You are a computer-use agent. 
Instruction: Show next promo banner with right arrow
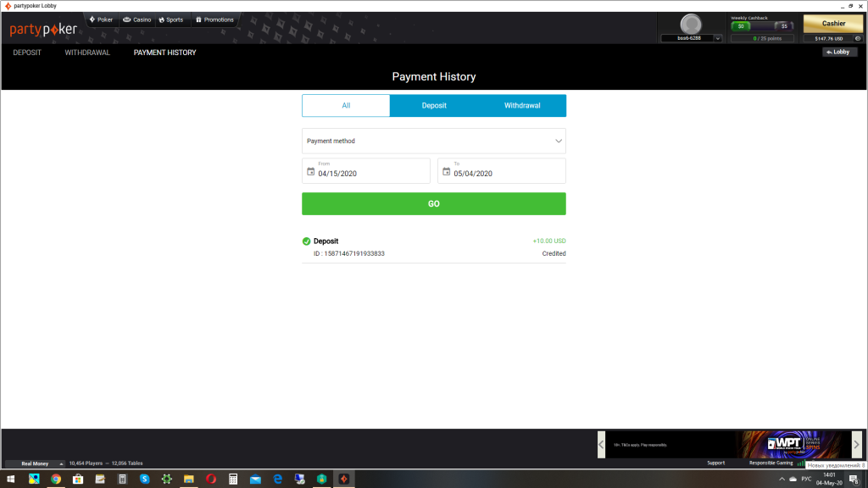pyautogui.click(x=856, y=444)
